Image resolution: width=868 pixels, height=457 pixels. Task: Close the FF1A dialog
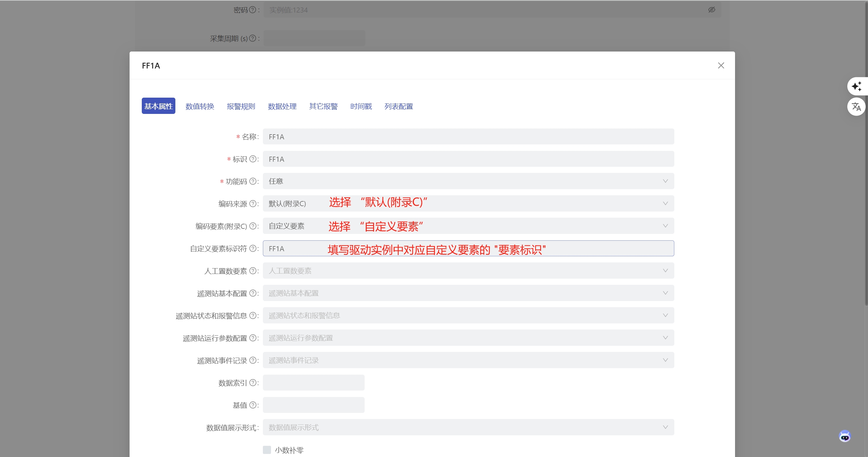click(x=721, y=65)
